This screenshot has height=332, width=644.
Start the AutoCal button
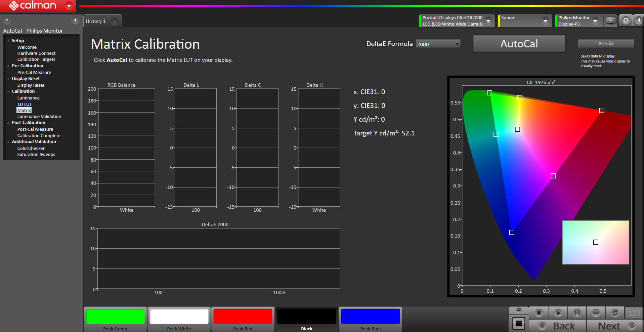click(x=519, y=44)
